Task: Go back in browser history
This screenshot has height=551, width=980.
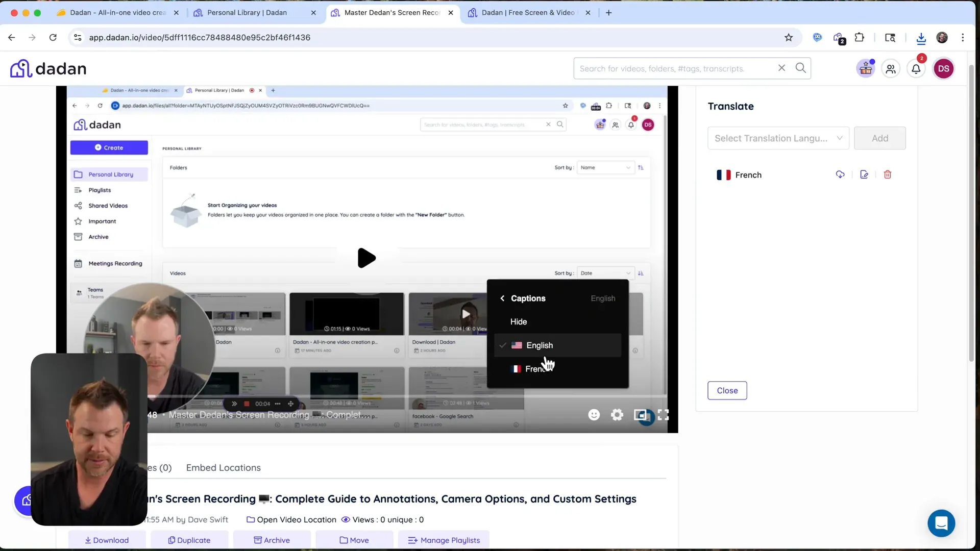Action: (12, 37)
